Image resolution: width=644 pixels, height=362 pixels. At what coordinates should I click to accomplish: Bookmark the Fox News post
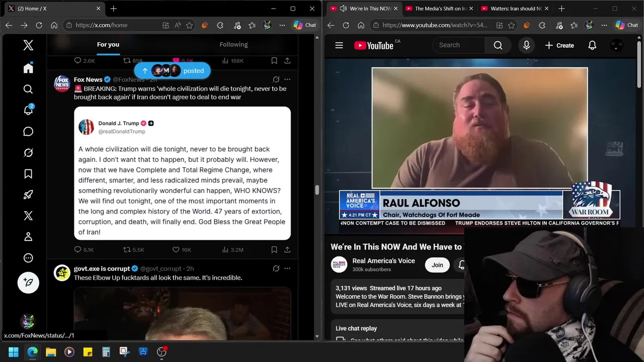[x=274, y=249]
